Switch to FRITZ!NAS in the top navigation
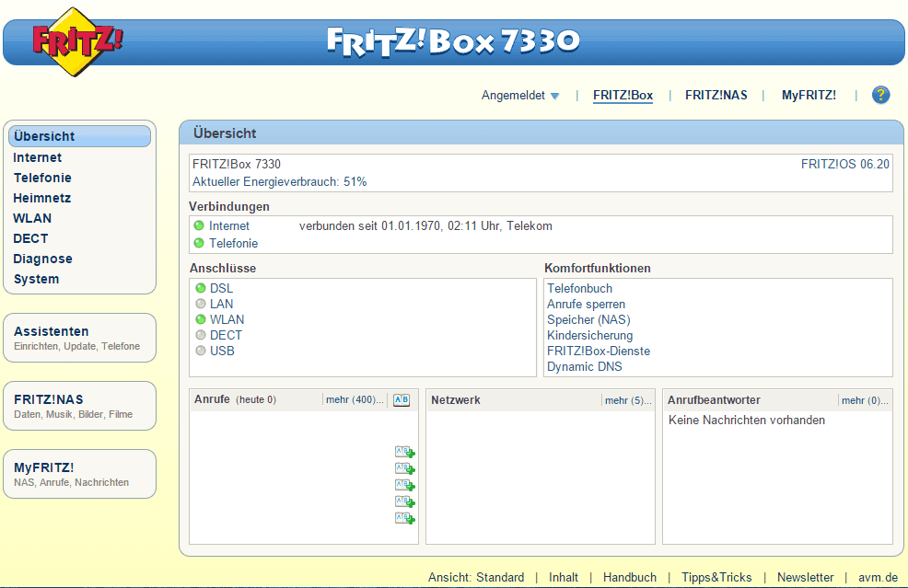 (x=716, y=96)
